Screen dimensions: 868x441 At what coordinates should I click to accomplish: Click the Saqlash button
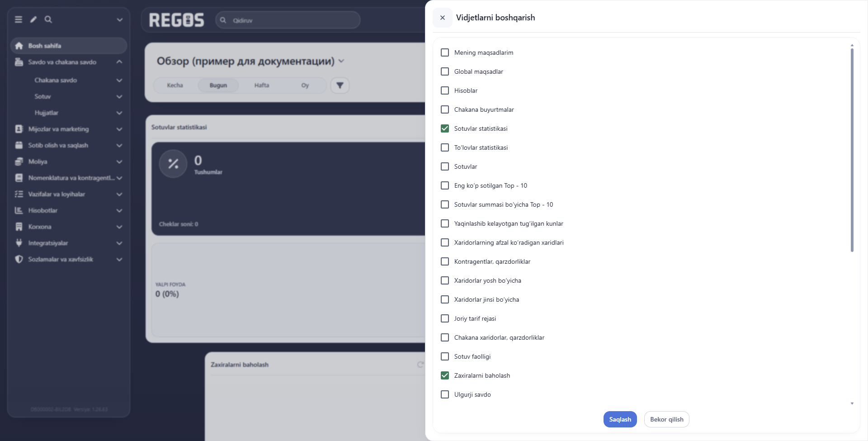click(620, 419)
